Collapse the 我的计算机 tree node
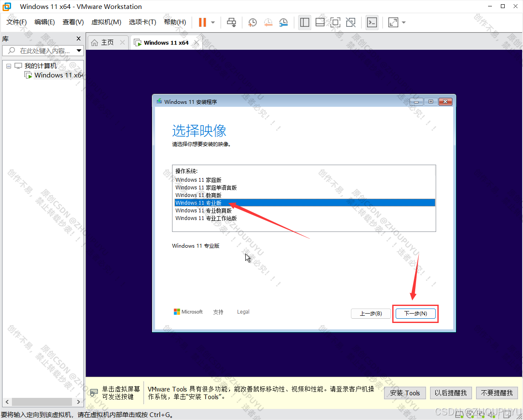The height and width of the screenshot is (420, 523). click(x=9, y=66)
